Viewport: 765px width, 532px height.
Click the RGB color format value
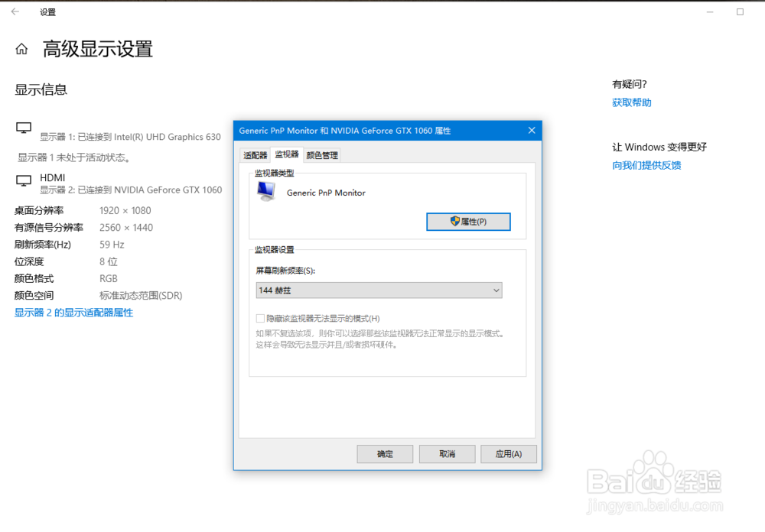[x=109, y=278]
